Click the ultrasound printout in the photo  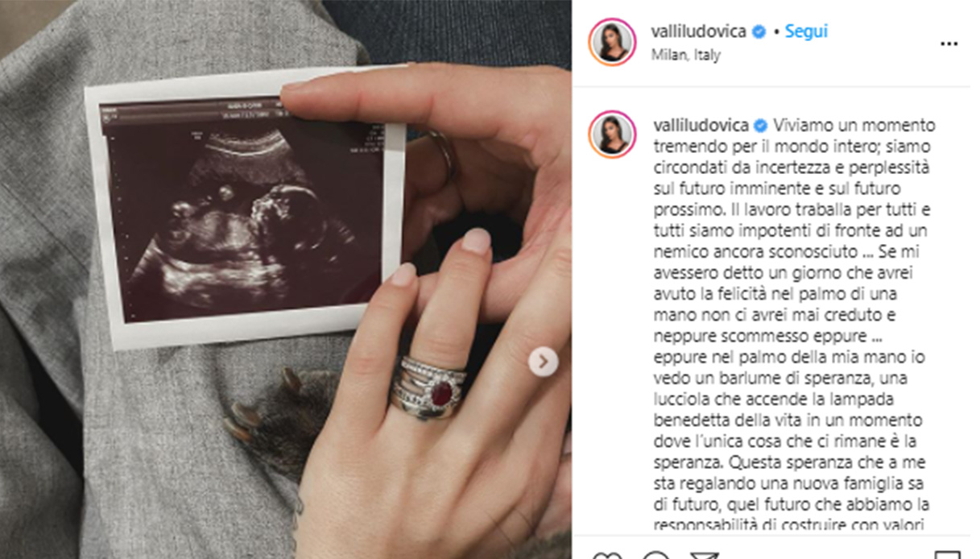click(x=246, y=207)
